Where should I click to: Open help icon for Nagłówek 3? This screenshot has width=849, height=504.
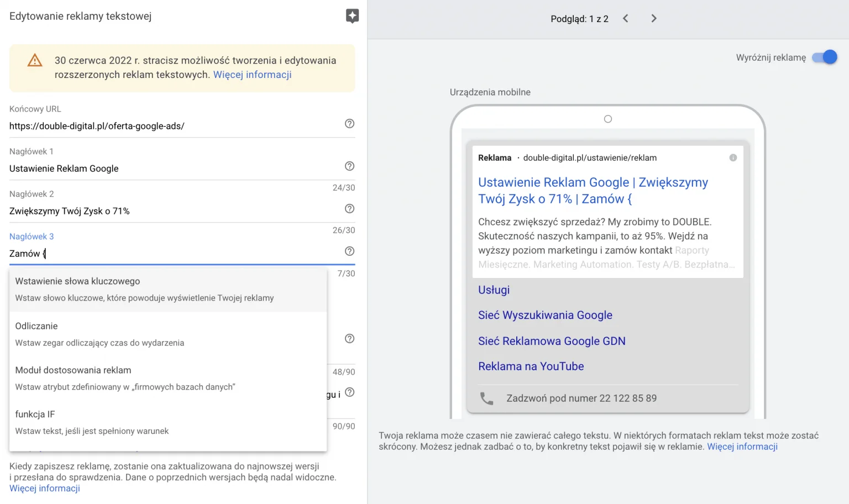pos(349,251)
